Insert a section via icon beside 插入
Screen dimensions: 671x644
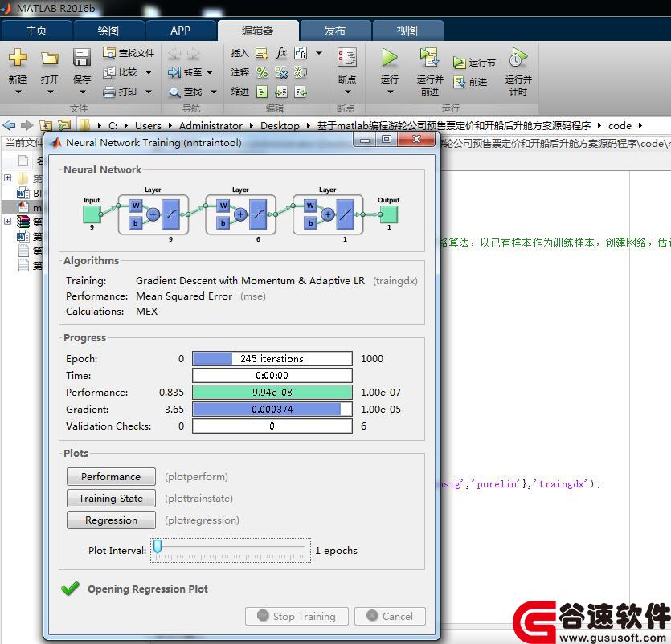pos(262,53)
